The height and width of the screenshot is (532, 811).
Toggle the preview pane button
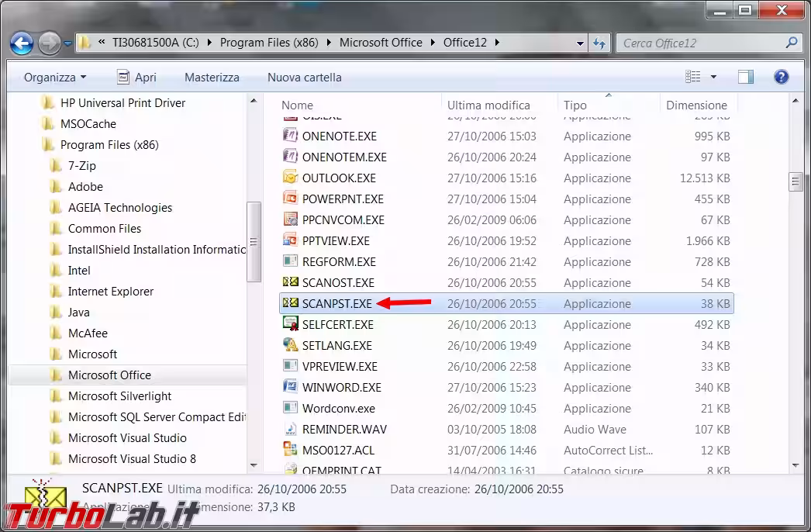tap(746, 77)
